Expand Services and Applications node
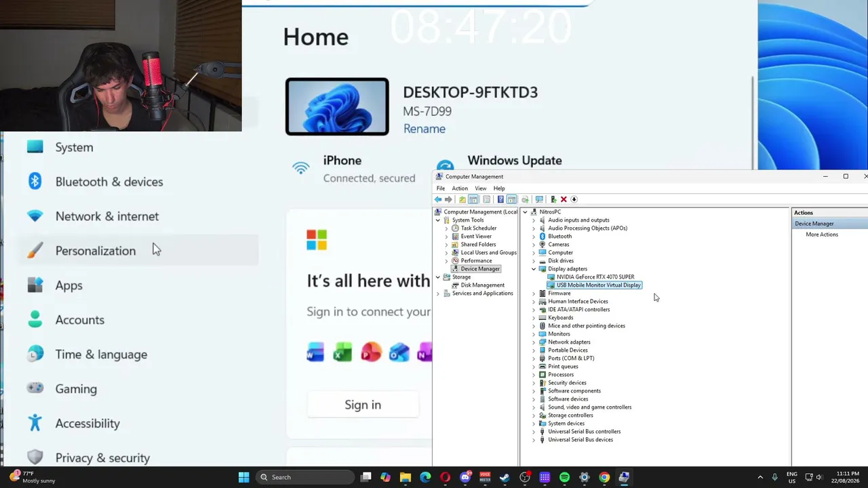The height and width of the screenshot is (488, 868). (438, 293)
